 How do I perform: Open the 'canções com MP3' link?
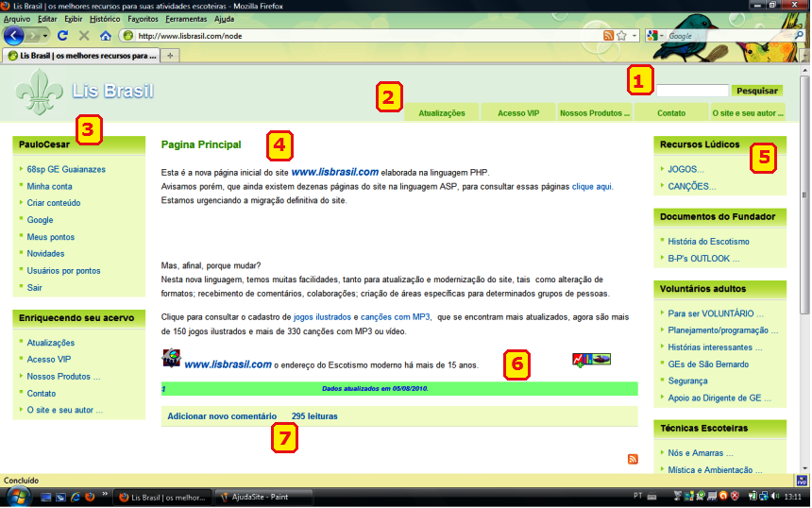click(395, 317)
